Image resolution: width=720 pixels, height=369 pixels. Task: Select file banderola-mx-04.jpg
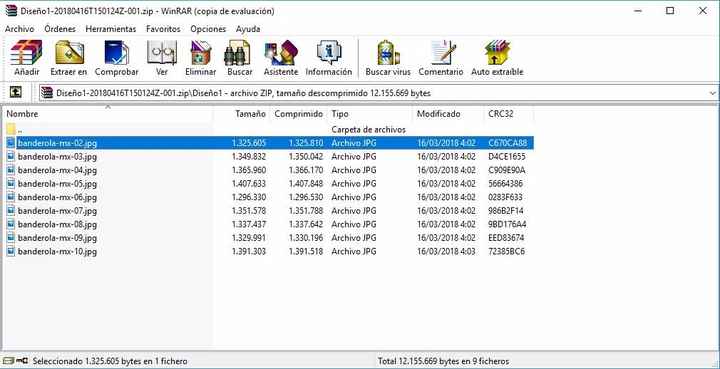57,170
